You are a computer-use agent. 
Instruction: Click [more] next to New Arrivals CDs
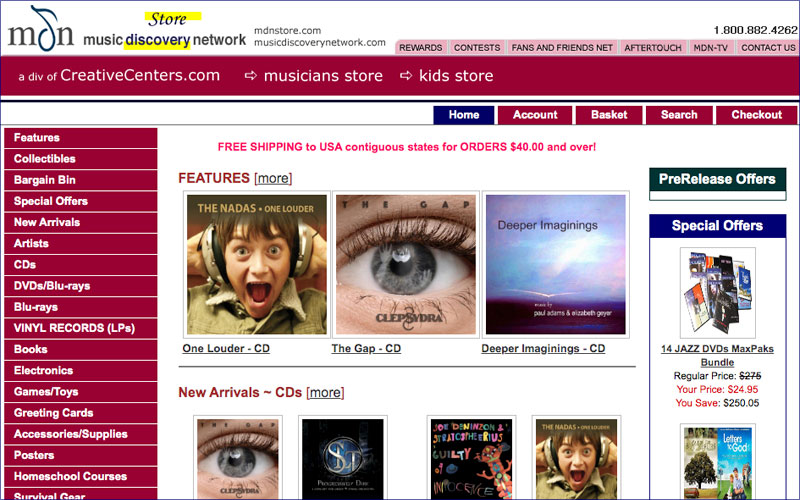(326, 392)
